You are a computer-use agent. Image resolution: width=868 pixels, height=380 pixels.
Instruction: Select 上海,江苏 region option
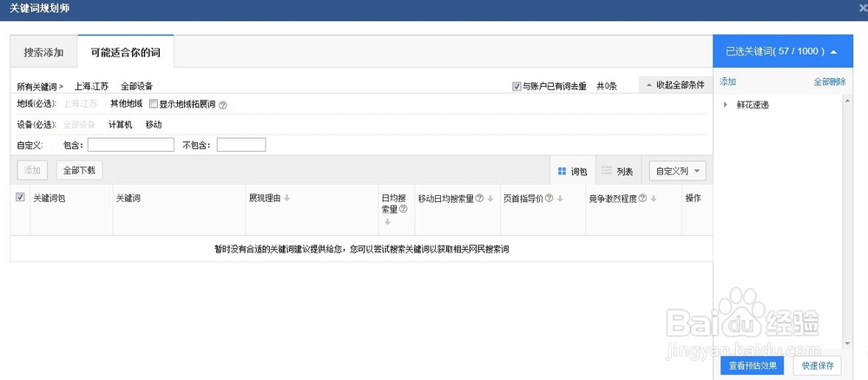pos(80,103)
